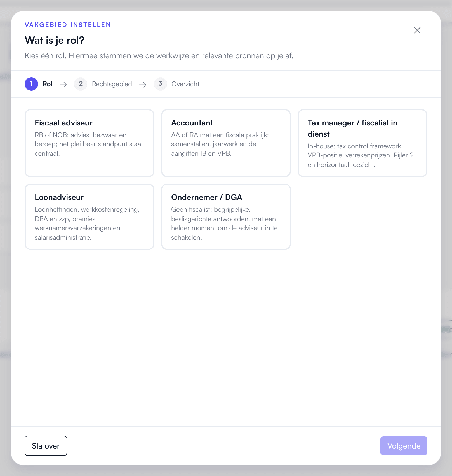The width and height of the screenshot is (452, 476).
Task: Click the arrow after Rol step
Action: [63, 85]
